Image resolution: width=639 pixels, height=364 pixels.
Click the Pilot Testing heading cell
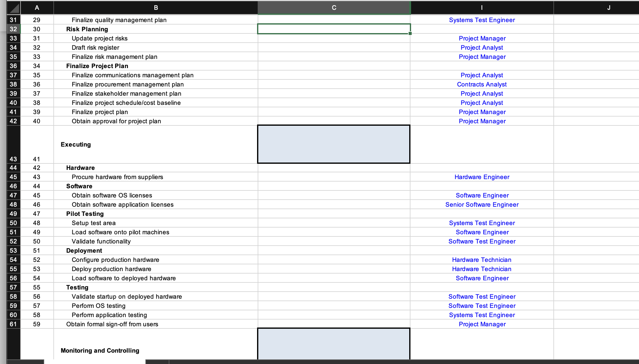85,214
